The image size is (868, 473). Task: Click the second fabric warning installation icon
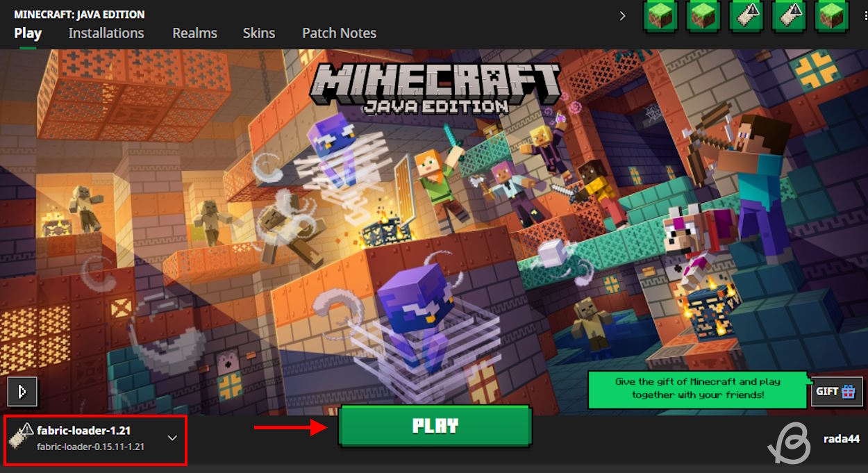[790, 17]
